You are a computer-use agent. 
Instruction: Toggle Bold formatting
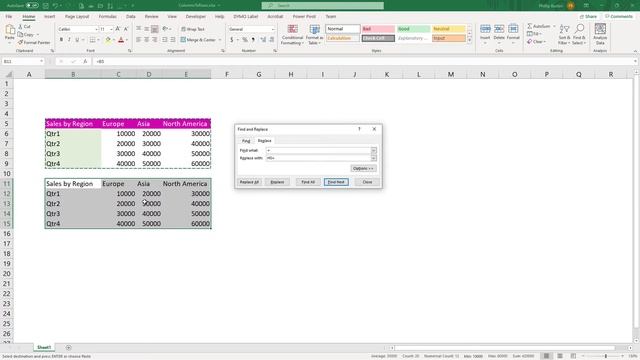click(x=61, y=40)
